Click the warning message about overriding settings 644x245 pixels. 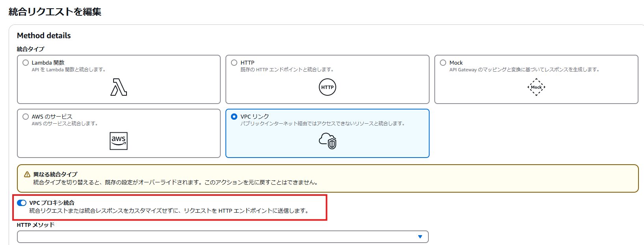click(x=176, y=182)
